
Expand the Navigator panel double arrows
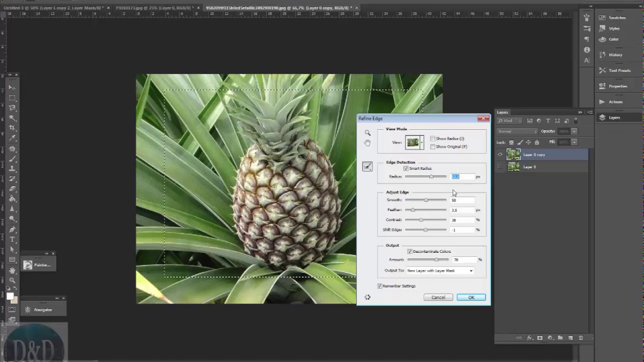point(57,298)
